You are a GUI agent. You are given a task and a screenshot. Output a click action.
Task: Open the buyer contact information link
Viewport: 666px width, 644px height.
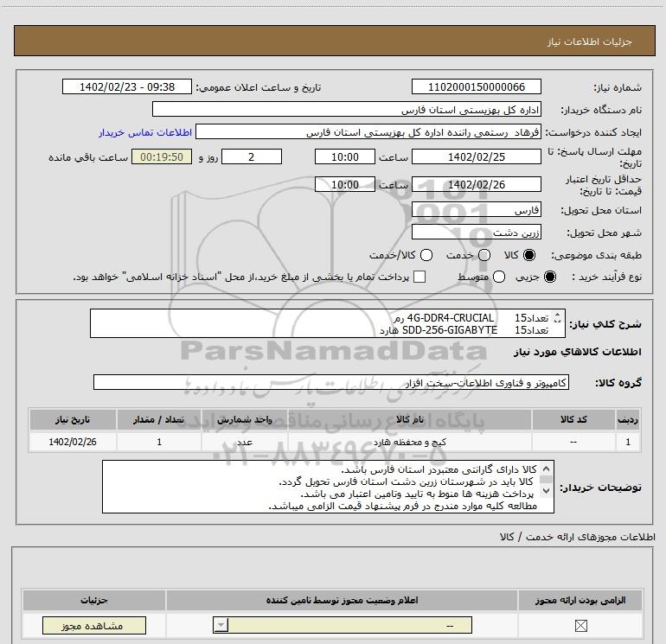point(145,132)
